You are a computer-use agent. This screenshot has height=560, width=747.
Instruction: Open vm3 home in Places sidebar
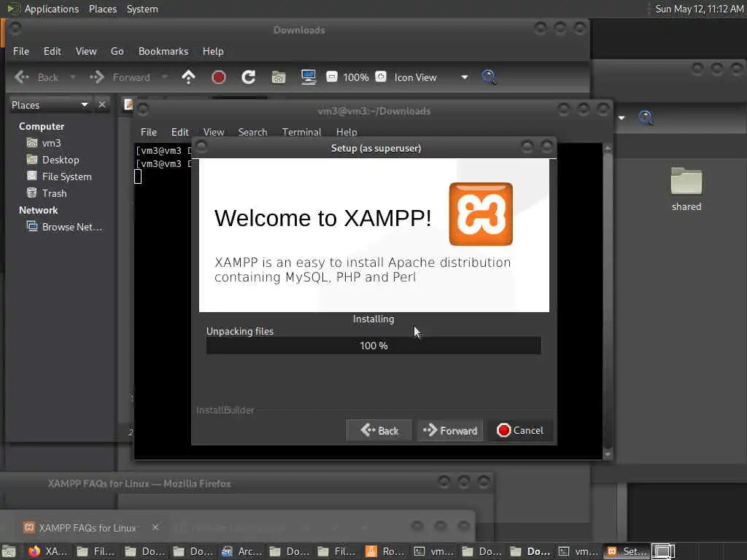(43, 143)
